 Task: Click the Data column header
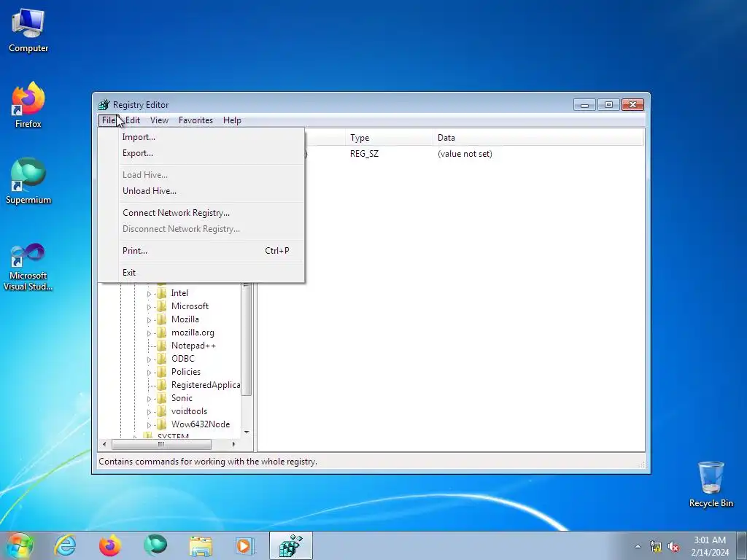pyautogui.click(x=538, y=138)
